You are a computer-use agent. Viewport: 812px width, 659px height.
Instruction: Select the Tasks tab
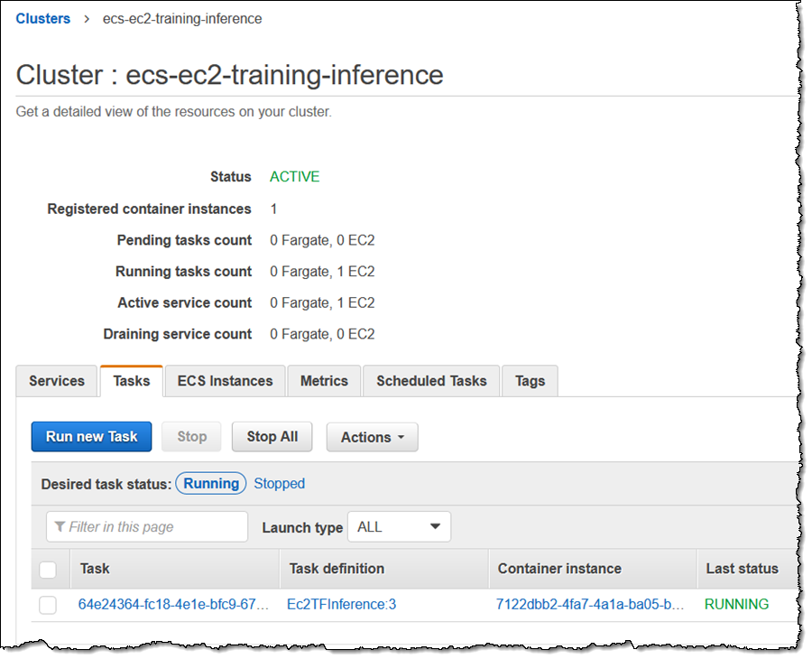pos(132,381)
